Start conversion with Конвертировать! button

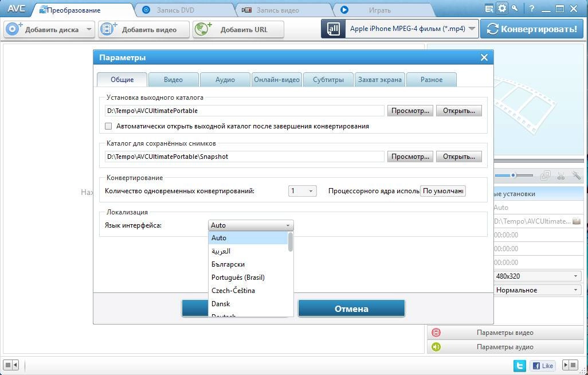tap(532, 29)
